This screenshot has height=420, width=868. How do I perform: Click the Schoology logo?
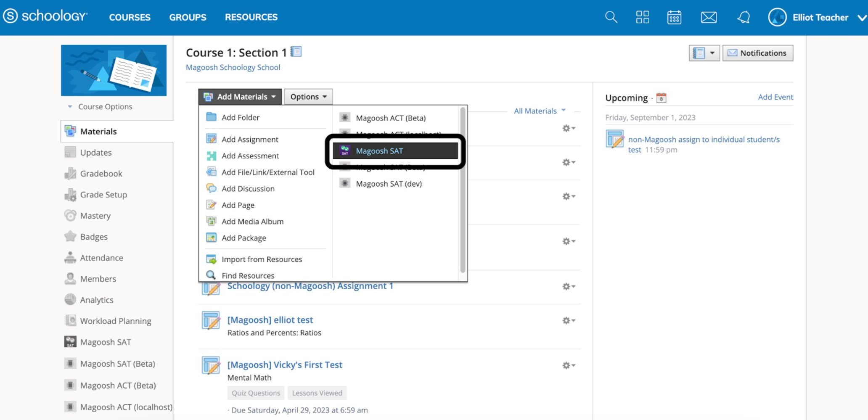tap(45, 16)
